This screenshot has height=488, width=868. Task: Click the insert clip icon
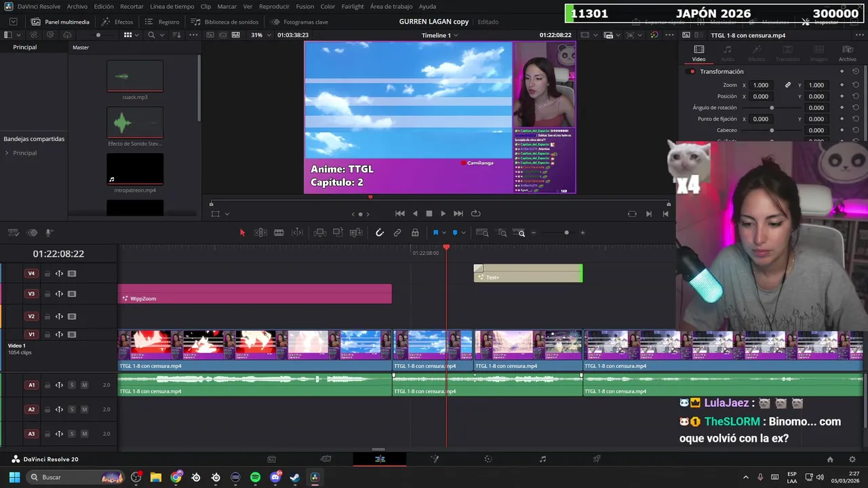pos(320,232)
